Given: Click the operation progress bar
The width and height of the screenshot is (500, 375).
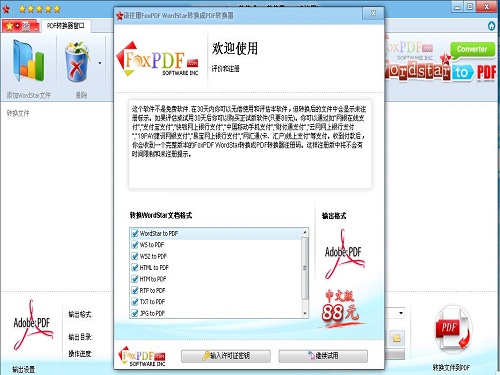Looking at the screenshot, I should (x=395, y=354).
